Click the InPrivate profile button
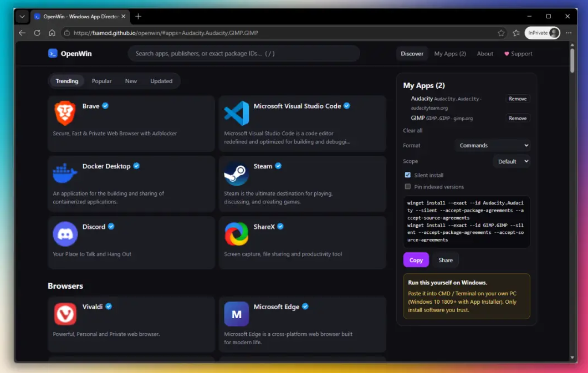The image size is (588, 373). click(x=542, y=33)
